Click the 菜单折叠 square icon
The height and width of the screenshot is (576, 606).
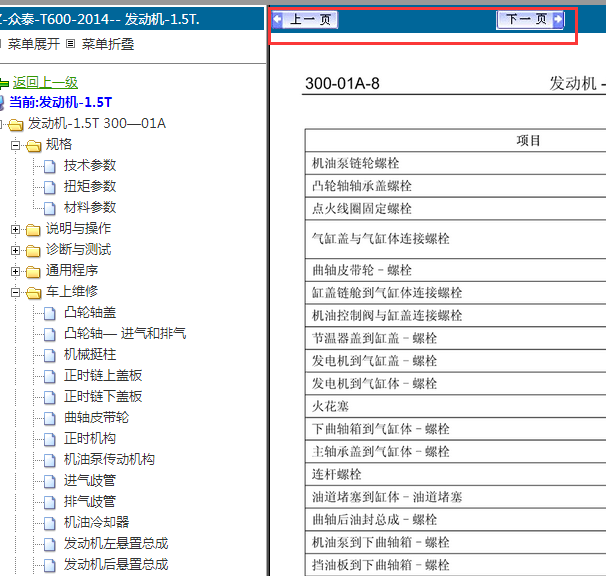(x=70, y=44)
